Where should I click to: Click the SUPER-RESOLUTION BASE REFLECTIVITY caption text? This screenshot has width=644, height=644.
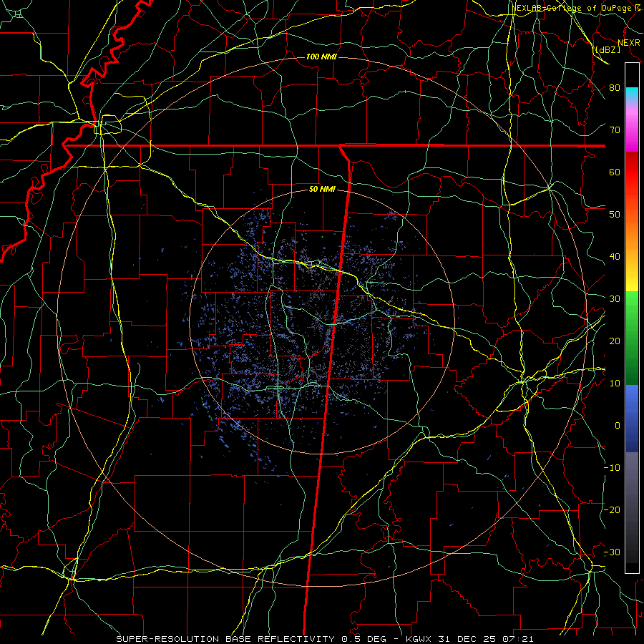[225, 639]
